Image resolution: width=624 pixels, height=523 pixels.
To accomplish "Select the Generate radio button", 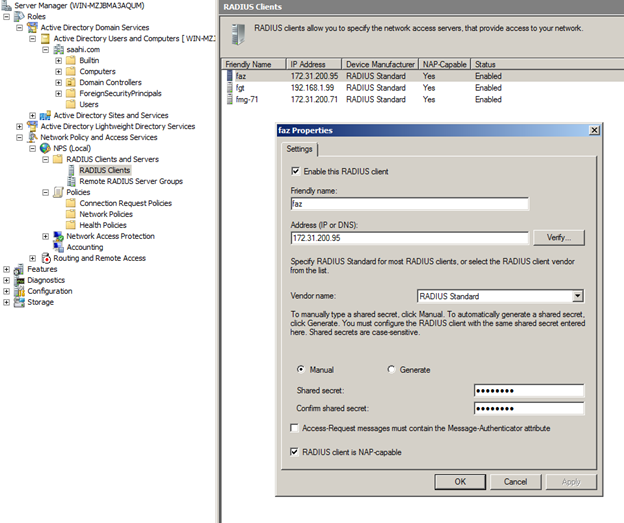I will coord(391,370).
